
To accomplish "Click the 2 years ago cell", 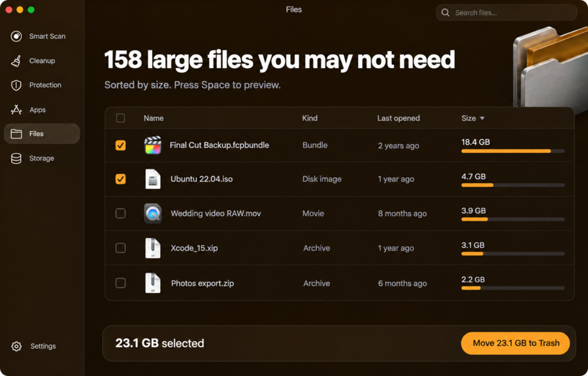I will tap(399, 146).
